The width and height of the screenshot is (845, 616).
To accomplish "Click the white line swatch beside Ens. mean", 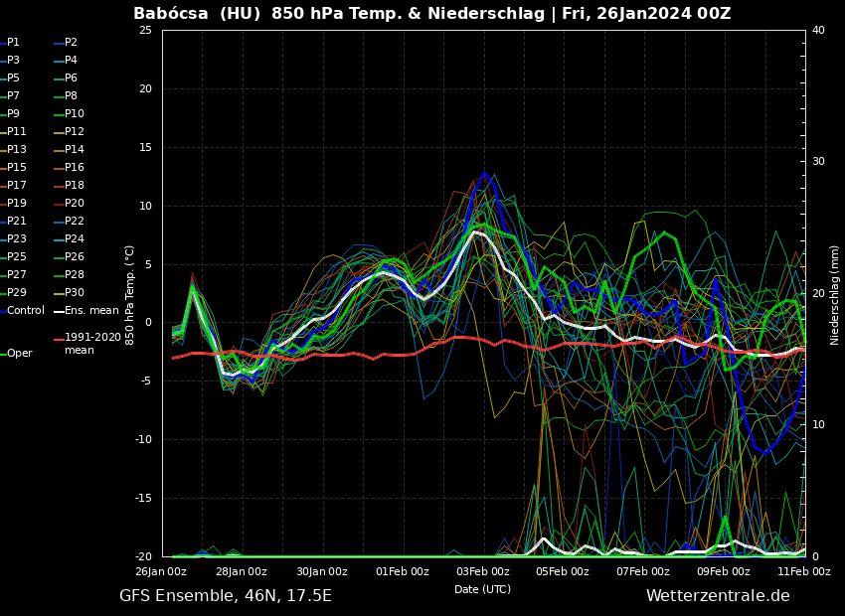I will point(59,311).
